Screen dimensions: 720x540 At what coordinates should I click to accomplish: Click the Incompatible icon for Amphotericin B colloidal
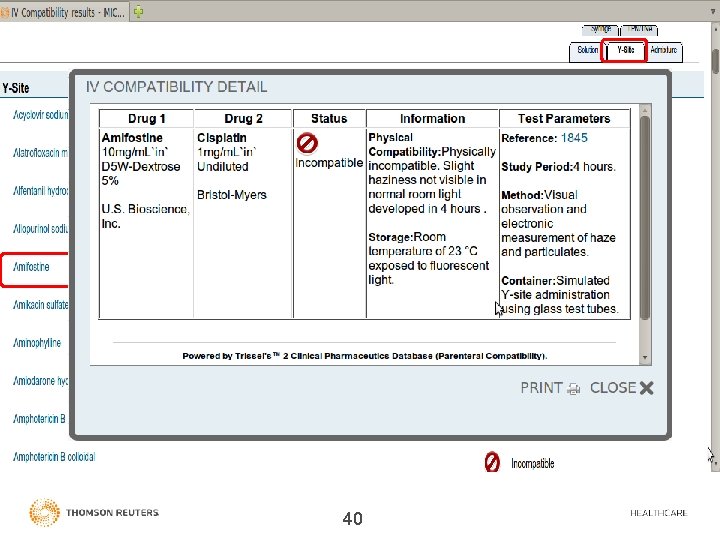(492, 462)
